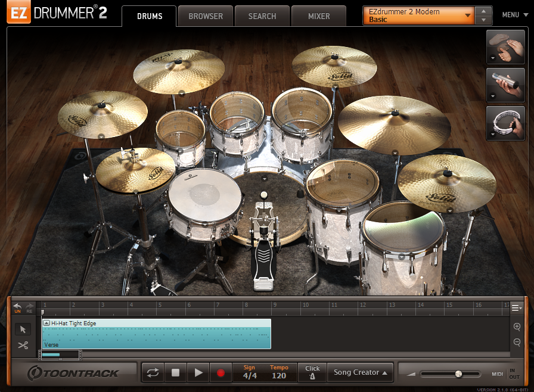Click the playhead marker at bar 1
The height and width of the screenshot is (392, 534).
(x=42, y=312)
